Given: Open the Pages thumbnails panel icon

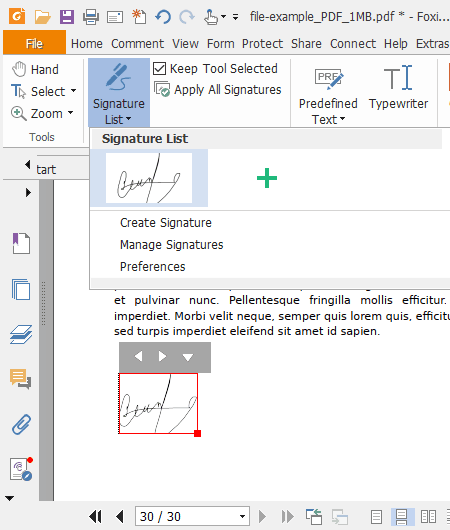Looking at the screenshot, I should tap(21, 289).
